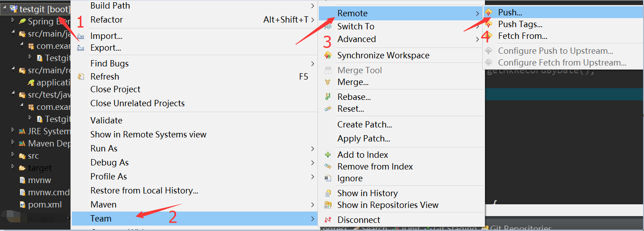Select pom.xml in the project tree
Viewport: 644px width, 231px height.
pos(45,204)
